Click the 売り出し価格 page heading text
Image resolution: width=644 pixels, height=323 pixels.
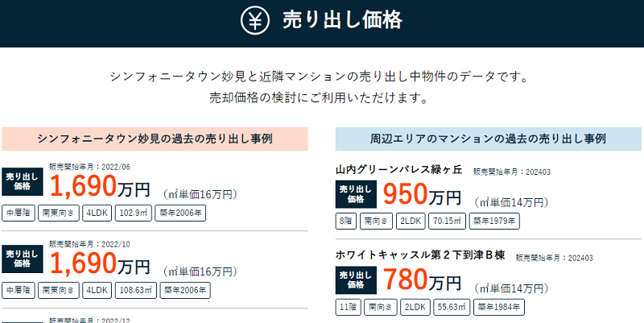343,20
